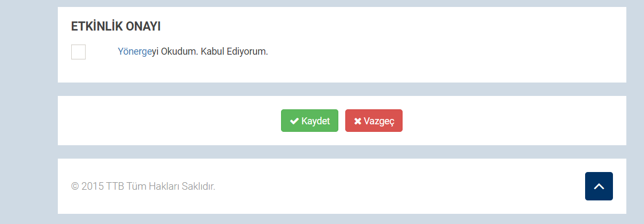Click the 'Kabul Ediyorum' label text
The height and width of the screenshot is (224, 644).
[234, 52]
